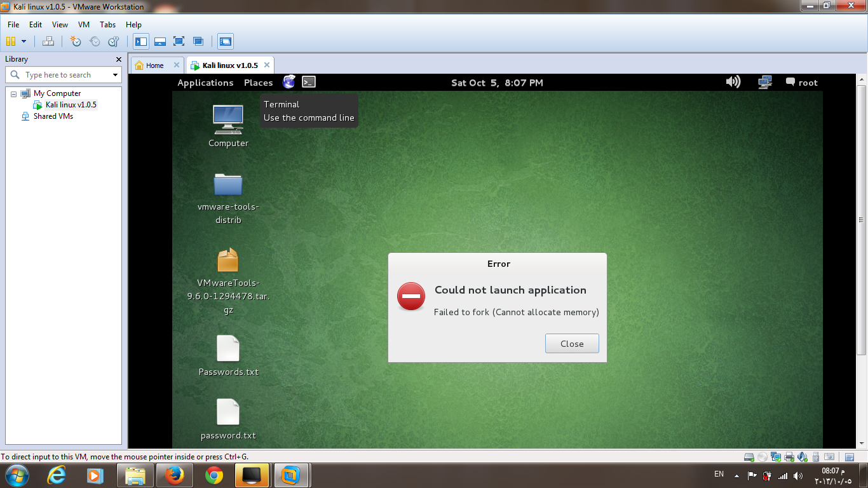
Task: Click the CD/DVD drive status bar icon
Action: [x=763, y=457]
